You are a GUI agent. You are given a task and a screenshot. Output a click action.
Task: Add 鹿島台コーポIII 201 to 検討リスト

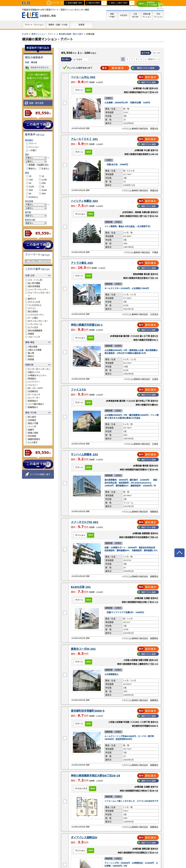click(148, 654)
